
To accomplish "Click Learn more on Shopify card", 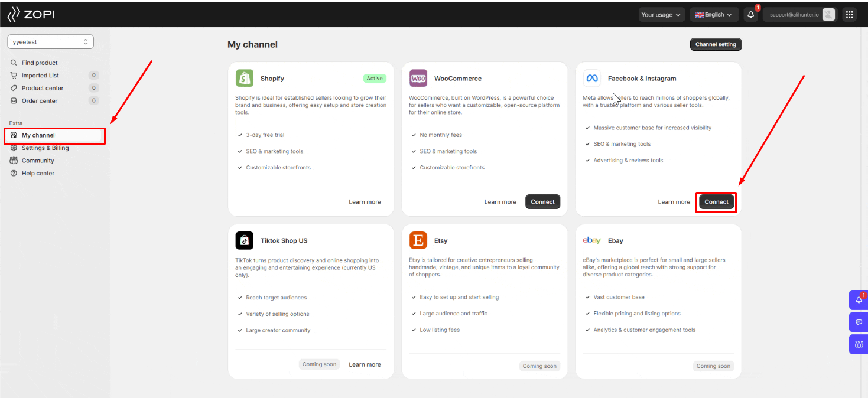I will 365,202.
